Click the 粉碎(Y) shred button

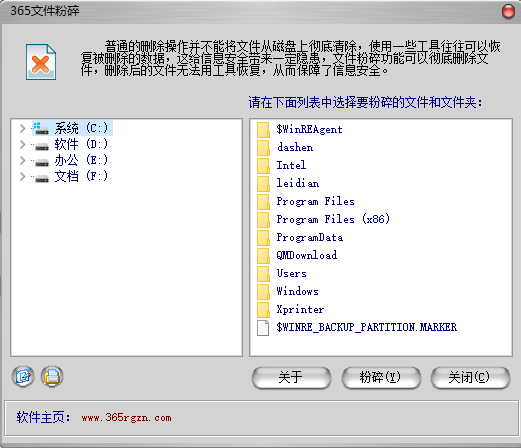[x=381, y=378]
